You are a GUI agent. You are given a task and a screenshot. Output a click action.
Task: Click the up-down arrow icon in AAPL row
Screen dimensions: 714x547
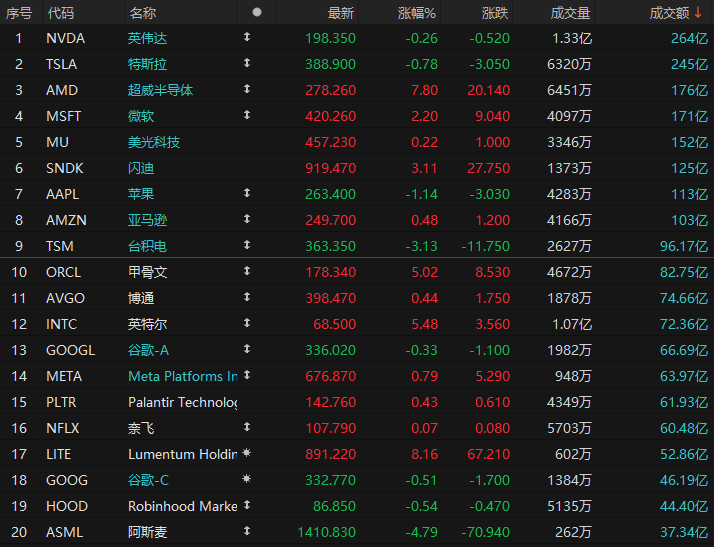point(247,193)
